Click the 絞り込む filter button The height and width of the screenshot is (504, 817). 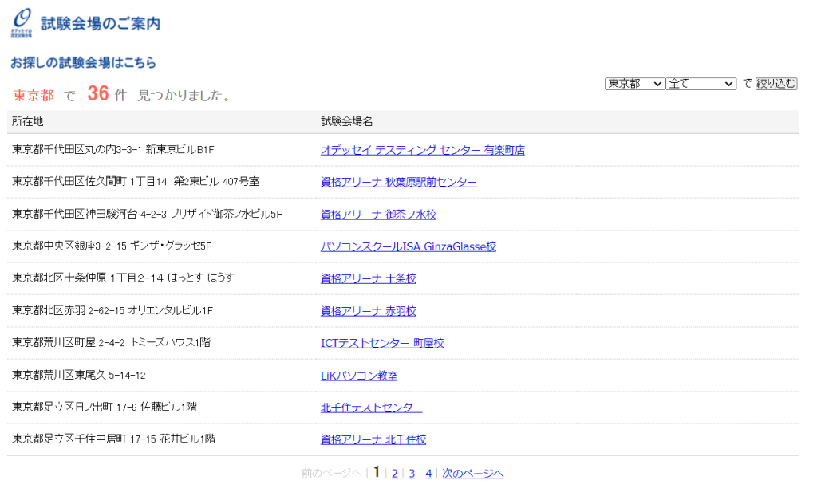776,84
